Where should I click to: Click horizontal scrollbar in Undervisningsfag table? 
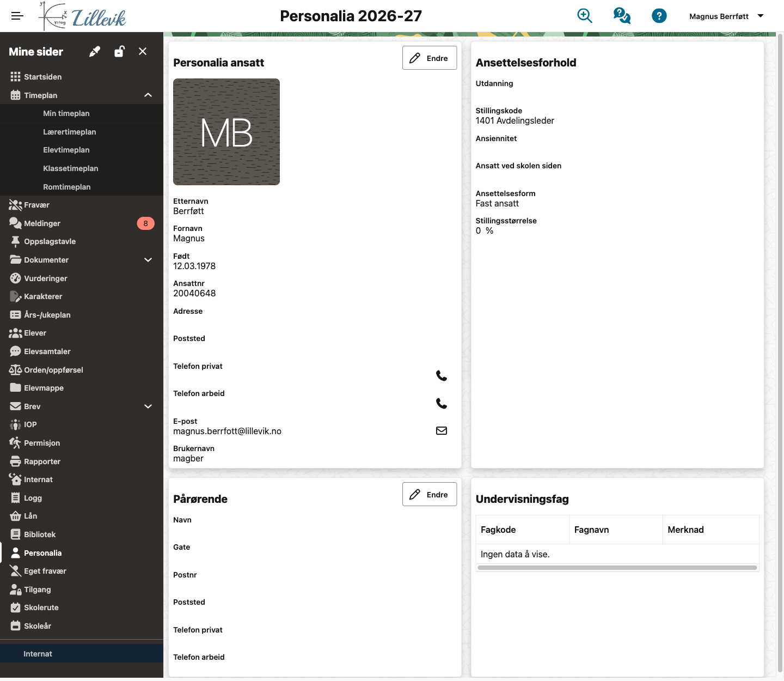[x=617, y=568]
